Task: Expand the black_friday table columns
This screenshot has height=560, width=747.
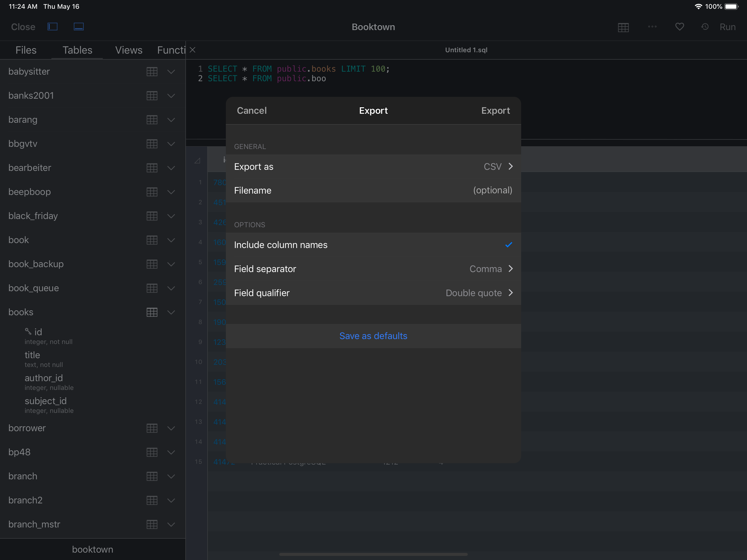Action: tap(171, 216)
